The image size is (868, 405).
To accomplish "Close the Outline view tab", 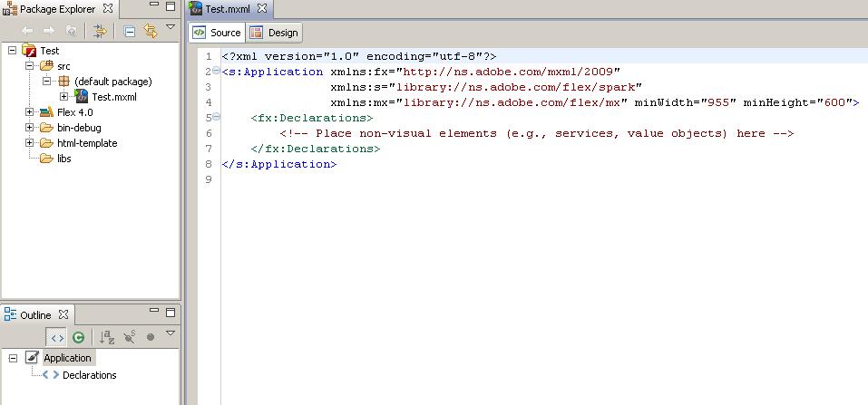I will [63, 314].
